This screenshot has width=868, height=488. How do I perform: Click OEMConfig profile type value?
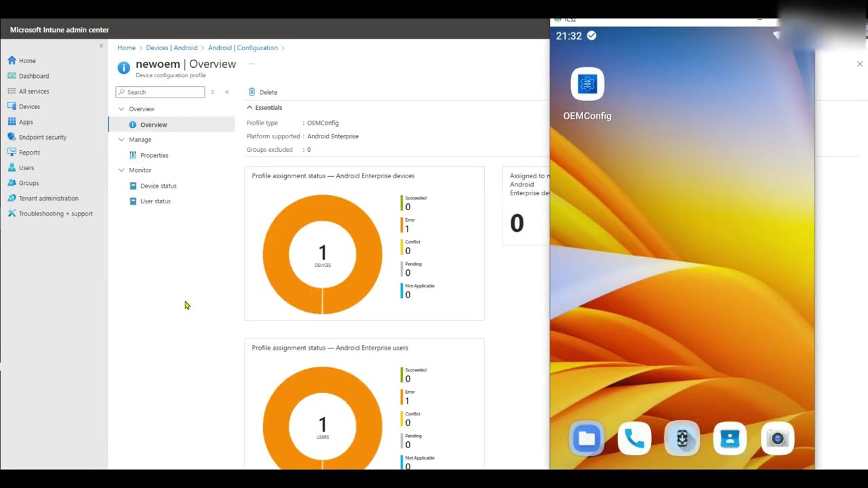[323, 123]
